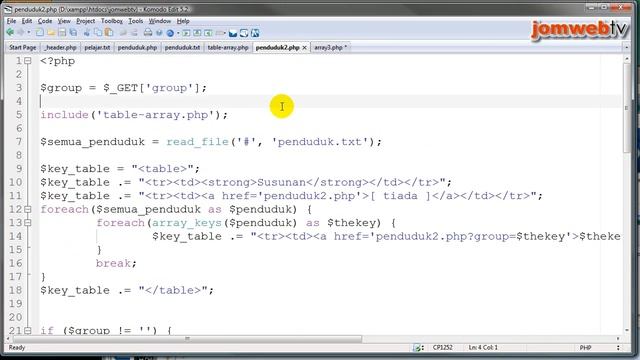640x360 pixels.
Task: Click the Copy toolbar icon
Action: pyautogui.click(x=98, y=33)
